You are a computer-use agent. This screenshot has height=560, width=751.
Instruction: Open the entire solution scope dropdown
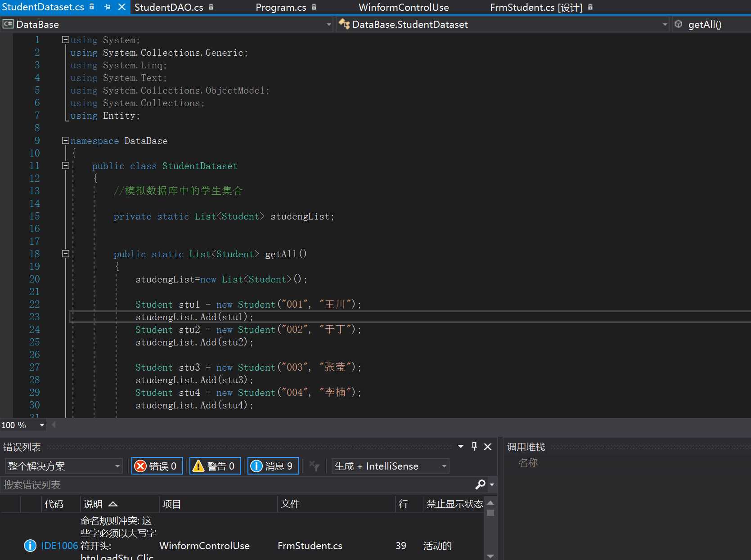click(x=63, y=466)
